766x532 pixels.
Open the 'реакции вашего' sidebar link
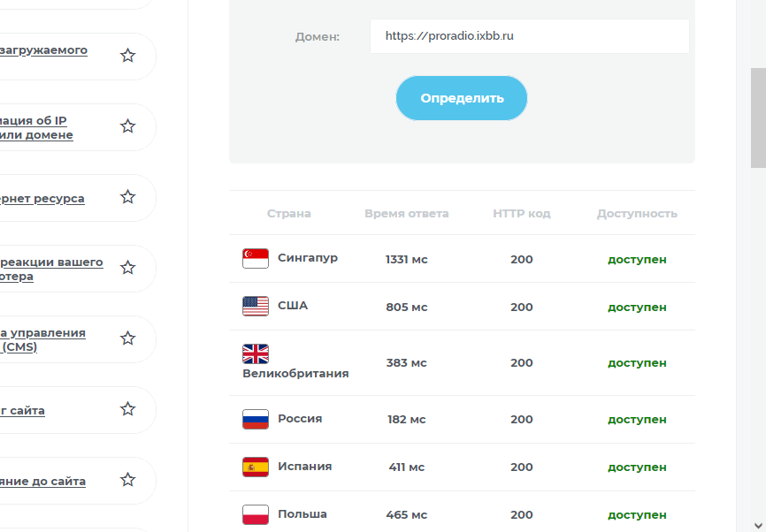pyautogui.click(x=51, y=269)
